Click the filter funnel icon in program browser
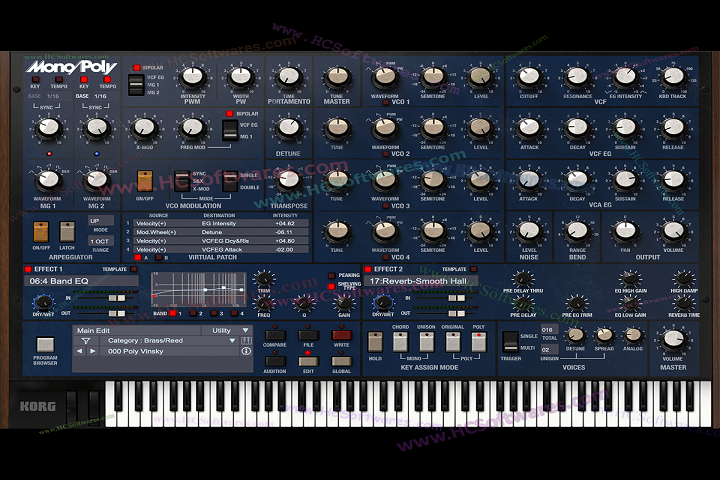Screen dimensions: 720x480 (86, 341)
